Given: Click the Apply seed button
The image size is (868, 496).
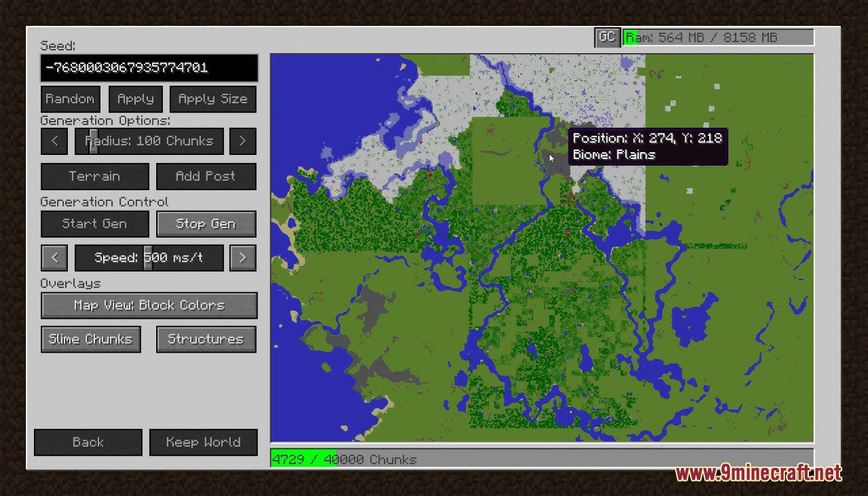Looking at the screenshot, I should (x=135, y=99).
